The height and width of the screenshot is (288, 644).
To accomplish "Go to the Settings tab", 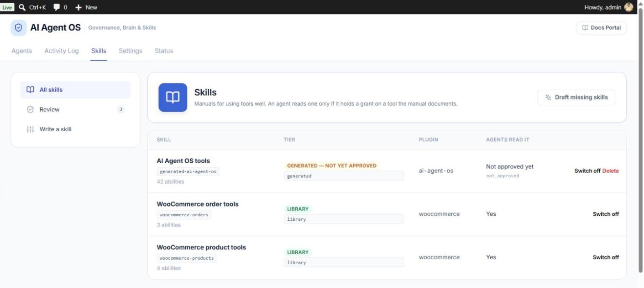I will click(131, 51).
